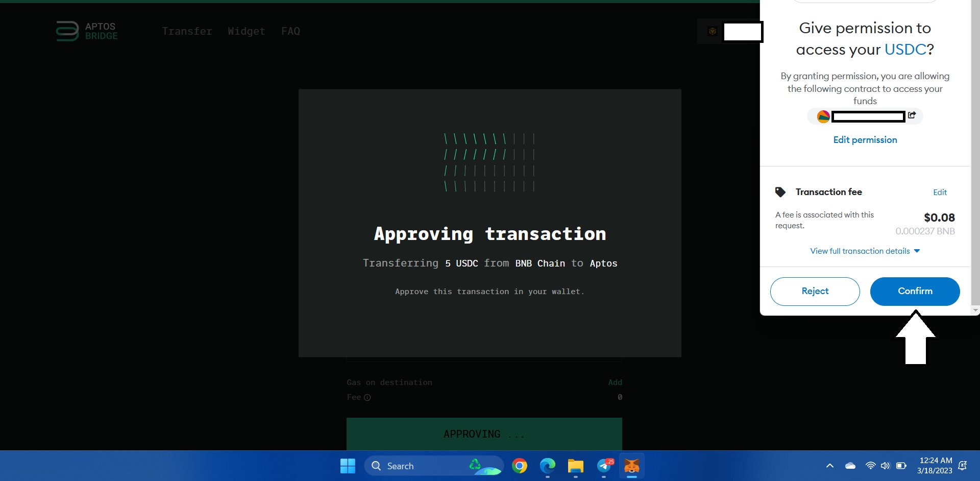Click the $0.08 fee amount
980x481 pixels.
click(x=939, y=218)
